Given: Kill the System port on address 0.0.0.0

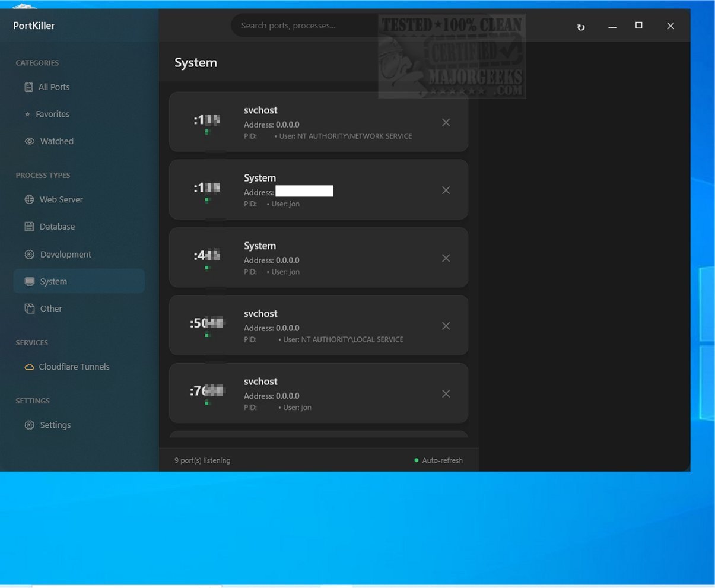Looking at the screenshot, I should [446, 258].
